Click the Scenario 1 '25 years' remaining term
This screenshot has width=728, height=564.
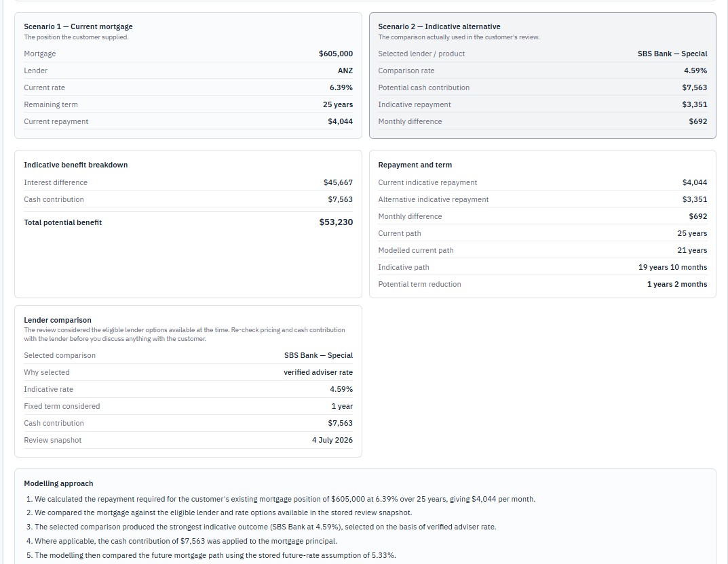337,104
